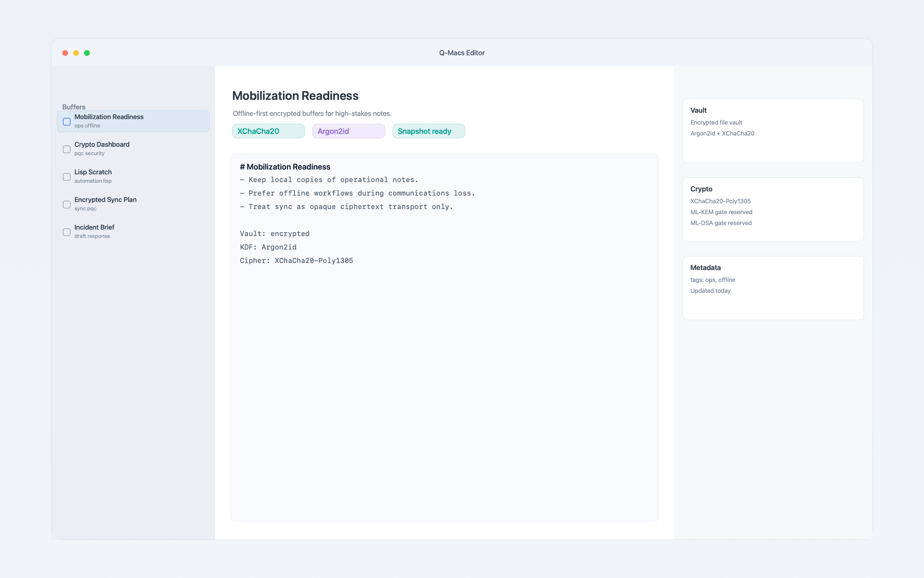Check the Crypto Dashboard buffer checkbox
The width and height of the screenshot is (924, 578).
pyautogui.click(x=66, y=149)
